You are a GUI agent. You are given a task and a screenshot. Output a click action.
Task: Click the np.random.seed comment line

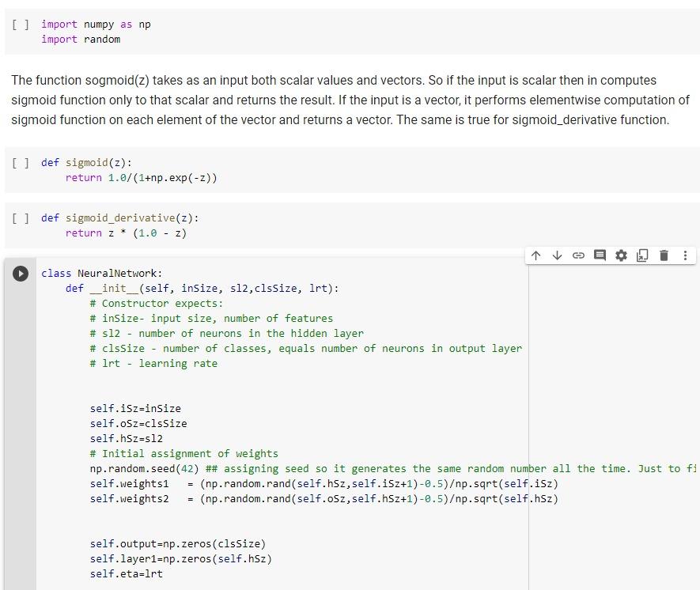[237, 468]
